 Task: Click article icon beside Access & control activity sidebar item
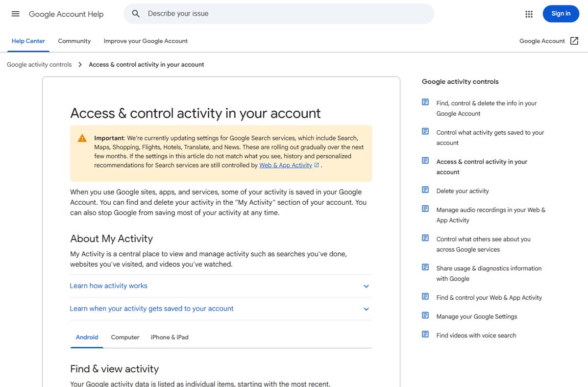coord(425,161)
